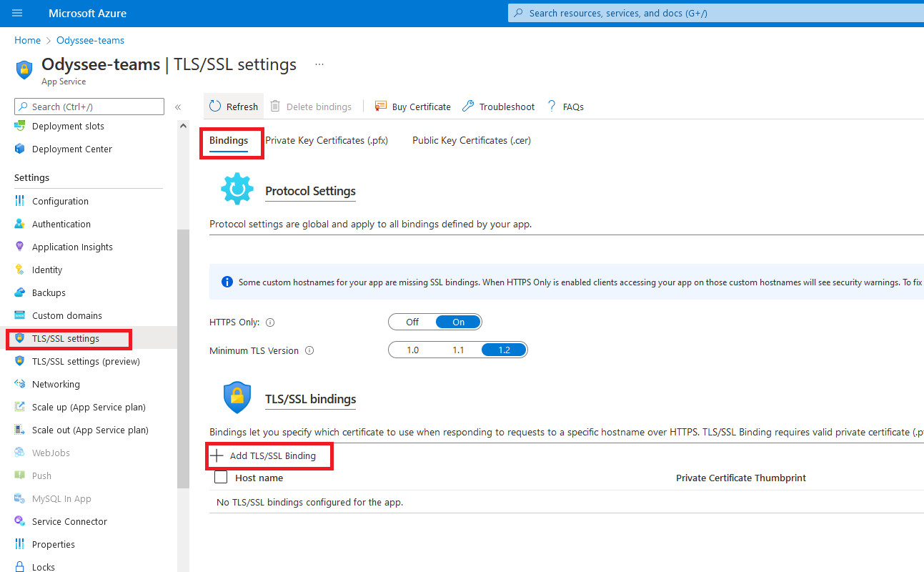The height and width of the screenshot is (572, 924).
Task: Select minimum TLS version 1.2
Action: [505, 350]
